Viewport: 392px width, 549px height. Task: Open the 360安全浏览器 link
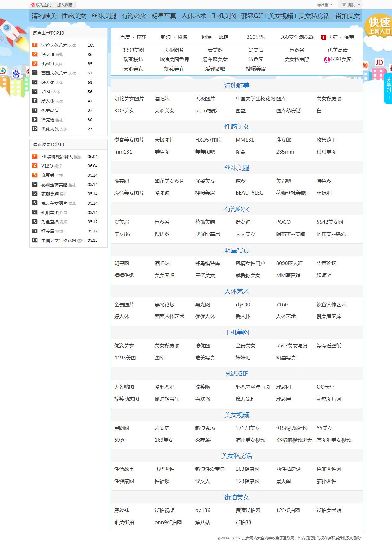pos(297,37)
